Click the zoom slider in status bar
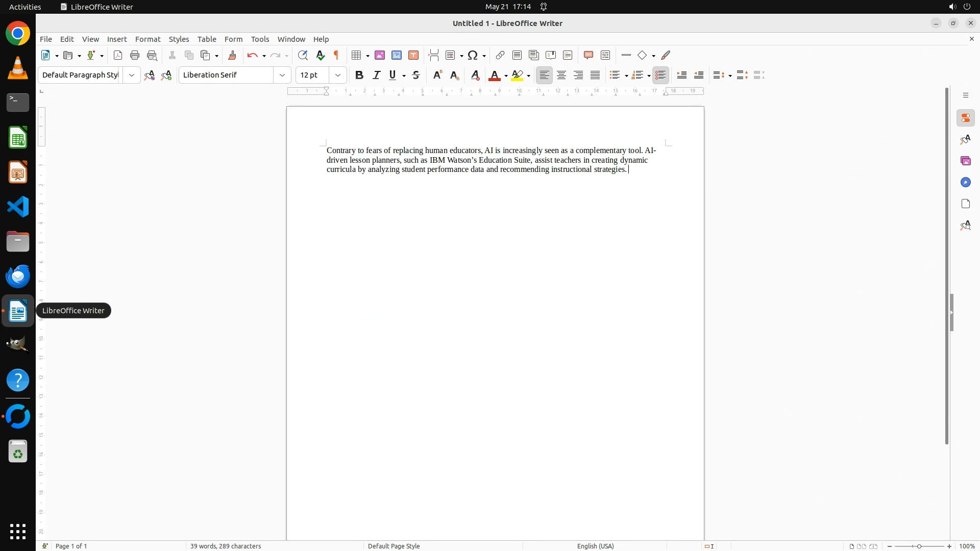Screen dimensions: 980x551 [x=919, y=546]
